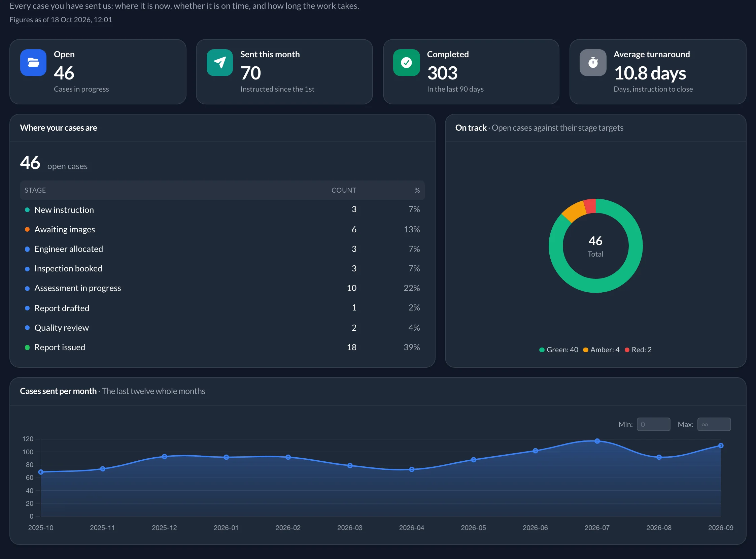Click the COUNT column header

(344, 190)
